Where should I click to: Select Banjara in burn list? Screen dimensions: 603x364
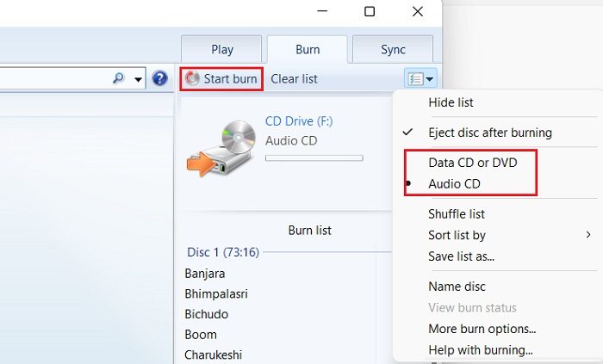205,274
